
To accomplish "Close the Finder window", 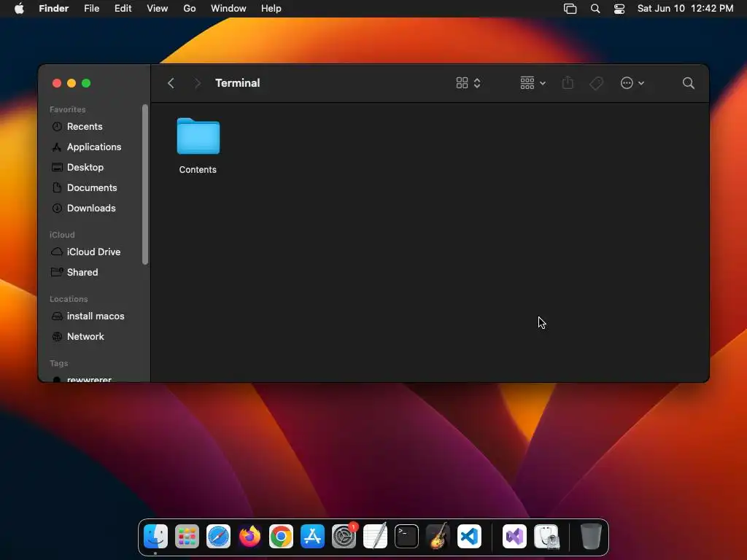I will coord(57,83).
